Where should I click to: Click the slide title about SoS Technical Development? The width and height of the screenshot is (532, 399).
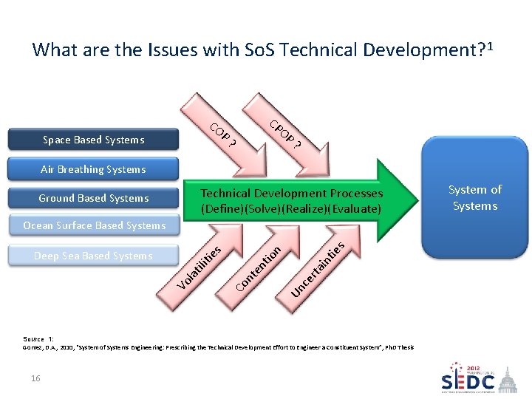[x=262, y=50]
